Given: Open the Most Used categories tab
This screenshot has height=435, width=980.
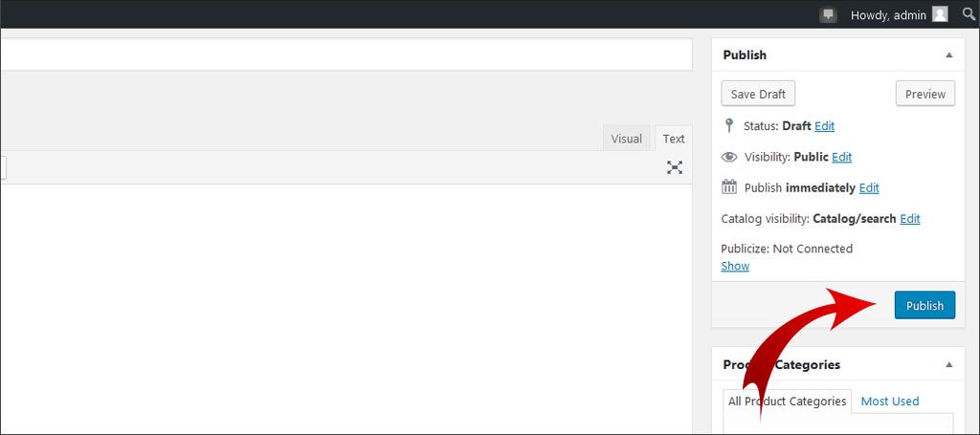Looking at the screenshot, I should click(890, 402).
